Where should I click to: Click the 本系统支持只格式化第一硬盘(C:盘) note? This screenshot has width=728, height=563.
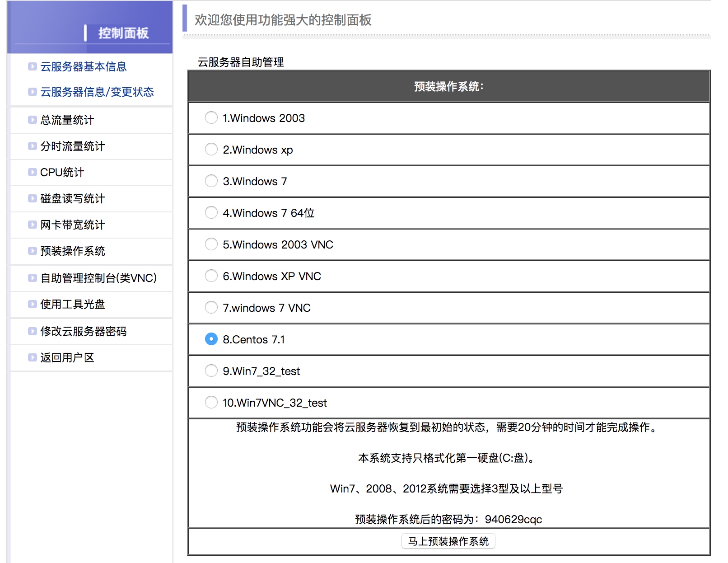(x=446, y=458)
